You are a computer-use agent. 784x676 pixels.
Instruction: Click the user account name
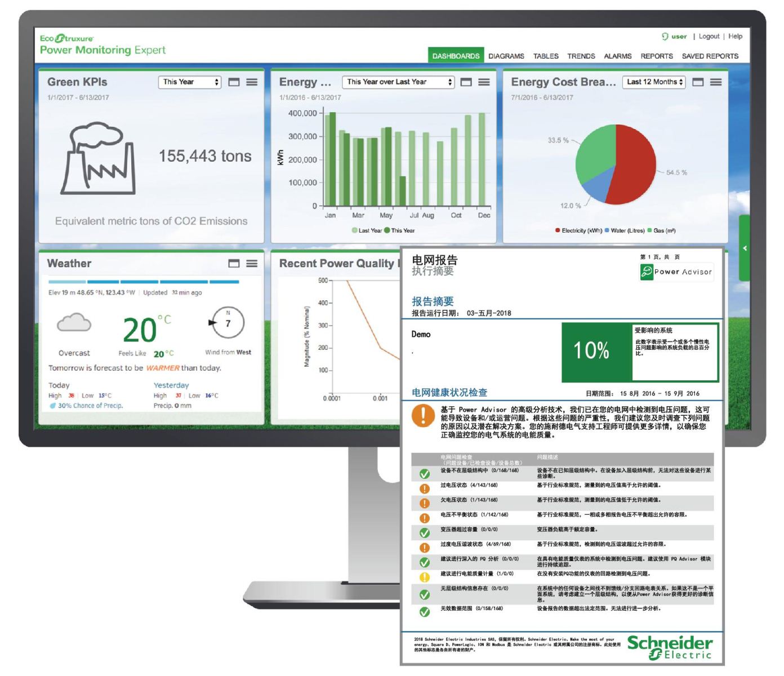(679, 36)
